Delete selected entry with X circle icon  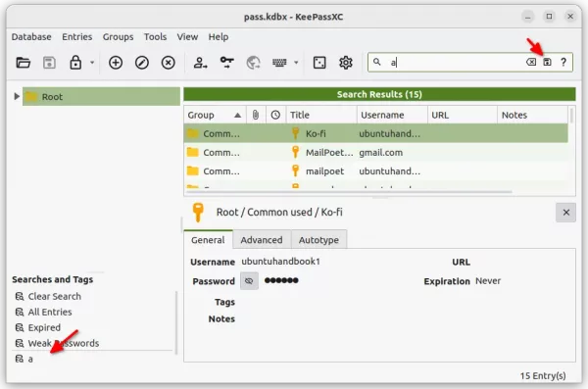(x=168, y=63)
